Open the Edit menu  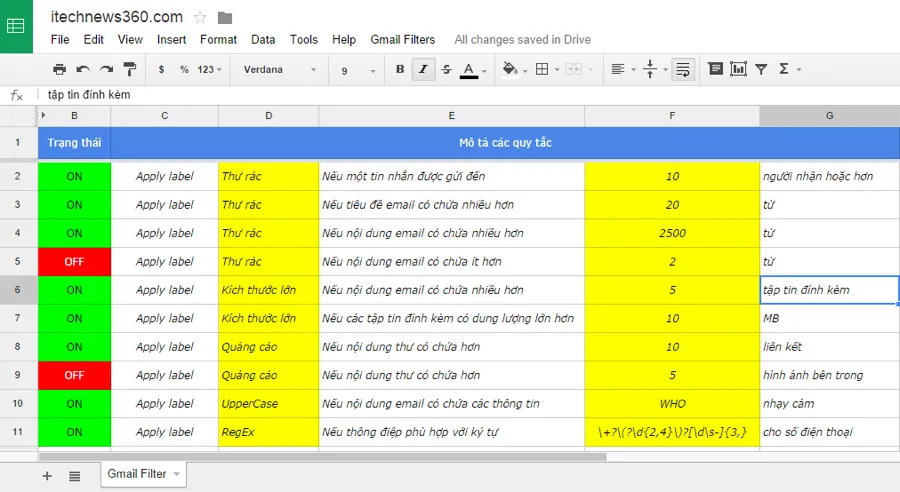pyautogui.click(x=94, y=40)
